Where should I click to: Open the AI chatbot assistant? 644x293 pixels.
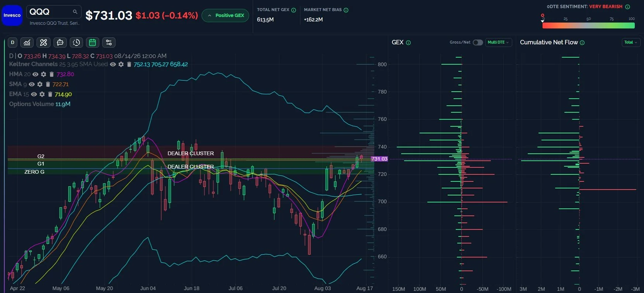[x=60, y=42]
